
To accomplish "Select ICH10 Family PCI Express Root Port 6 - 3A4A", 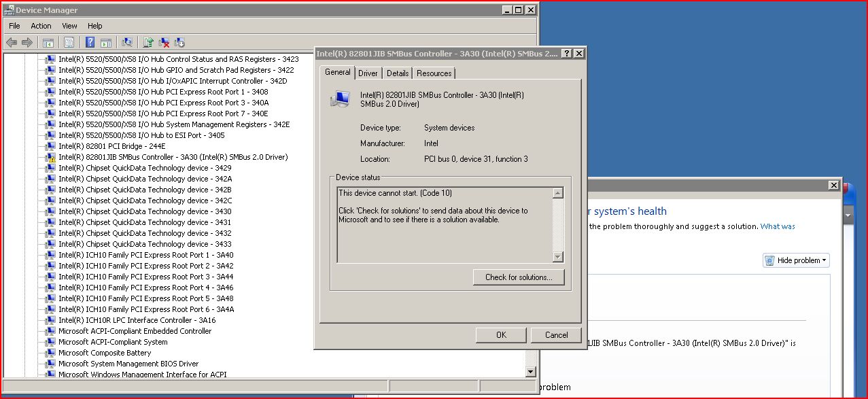I will 146,309.
